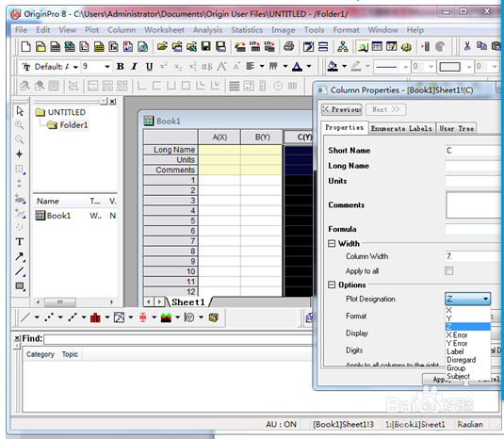
Task: Open the File menu
Action: [x=21, y=30]
